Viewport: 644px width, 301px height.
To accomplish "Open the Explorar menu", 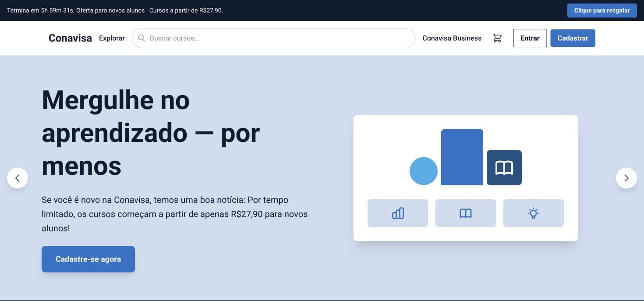I will point(112,38).
